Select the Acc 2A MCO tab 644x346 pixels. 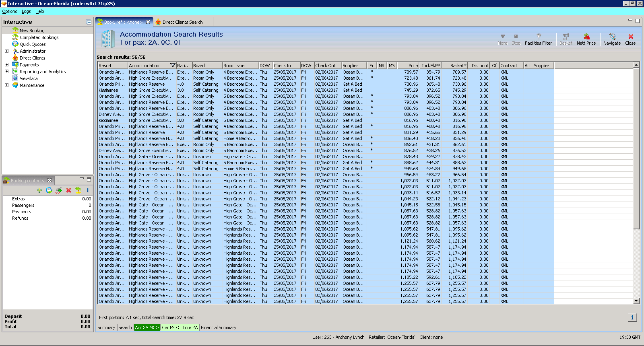[147, 327]
